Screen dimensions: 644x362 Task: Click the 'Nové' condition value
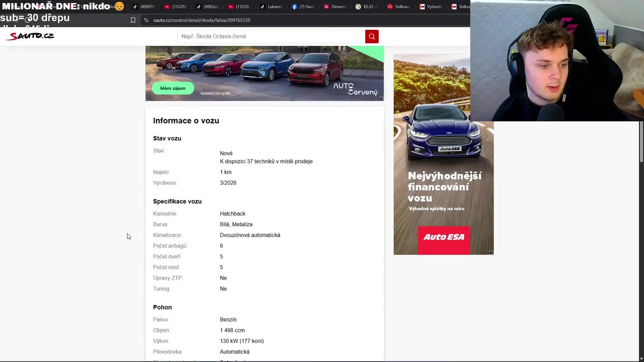coord(226,153)
